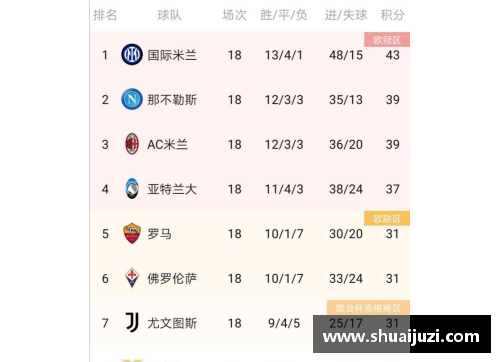Click the Inter Milan club logo
The image size is (500, 362).
[x=132, y=54]
